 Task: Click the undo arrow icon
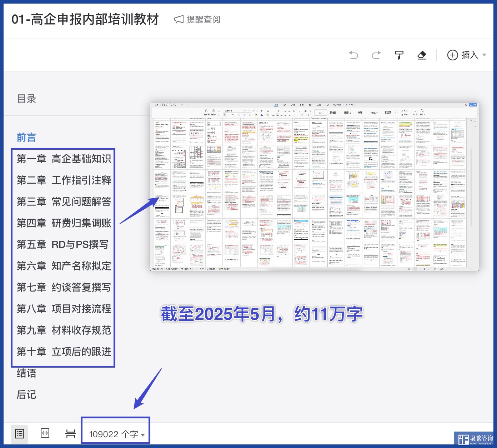tap(353, 55)
